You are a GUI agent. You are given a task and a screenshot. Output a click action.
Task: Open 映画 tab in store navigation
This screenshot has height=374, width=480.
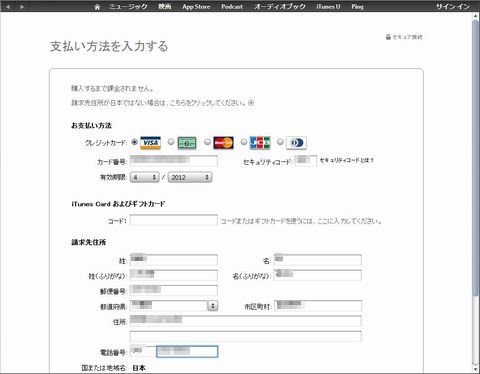tap(165, 7)
